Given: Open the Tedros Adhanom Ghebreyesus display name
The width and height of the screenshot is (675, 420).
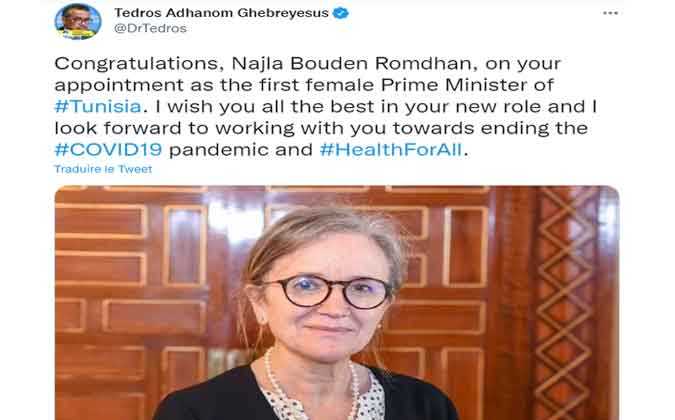Looking at the screenshot, I should tap(221, 13).
